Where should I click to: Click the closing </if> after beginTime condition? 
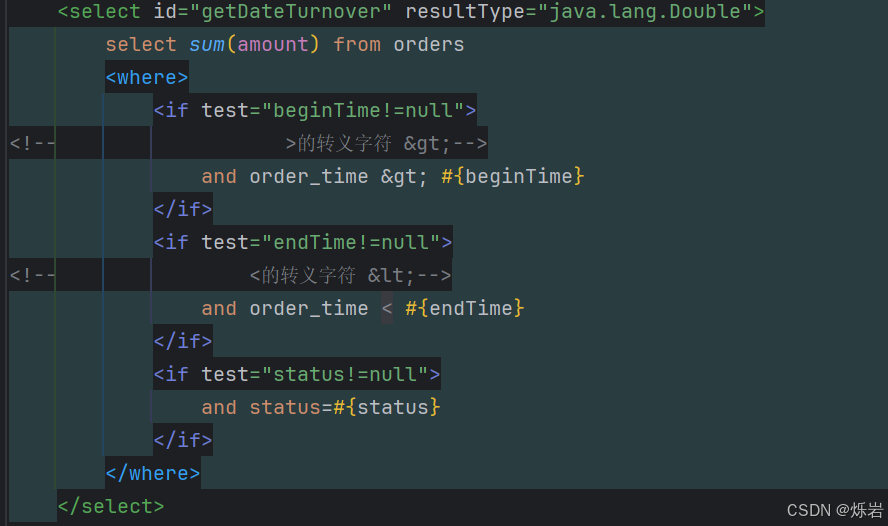click(x=183, y=209)
